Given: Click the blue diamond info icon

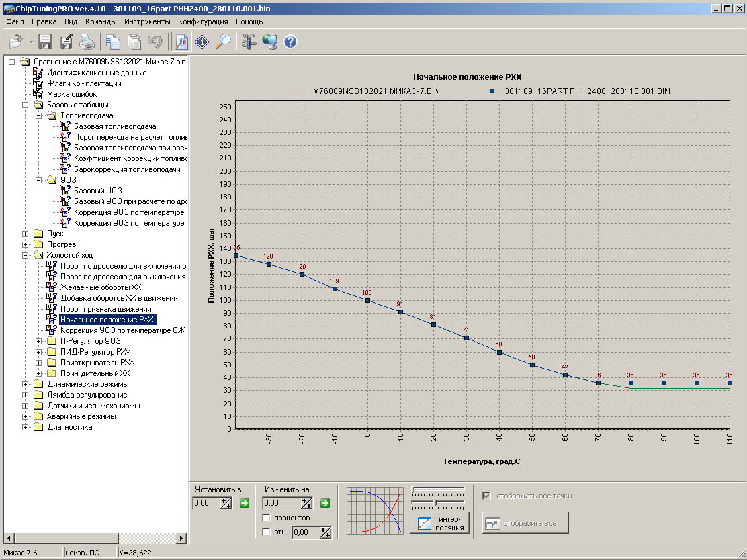Looking at the screenshot, I should (x=202, y=42).
